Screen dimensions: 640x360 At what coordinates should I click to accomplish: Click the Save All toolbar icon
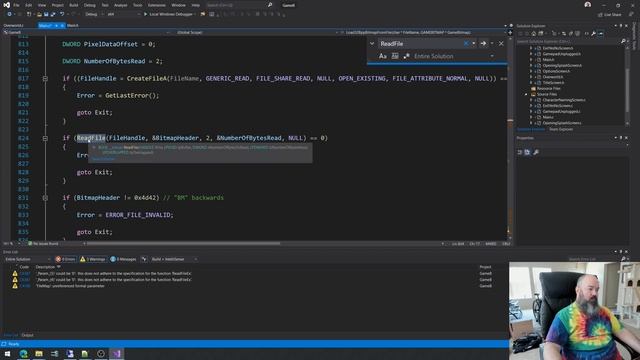point(53,14)
